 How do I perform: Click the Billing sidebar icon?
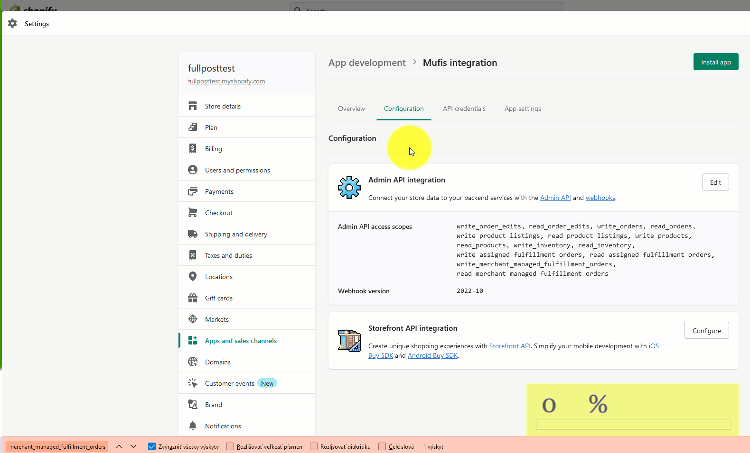(193, 148)
